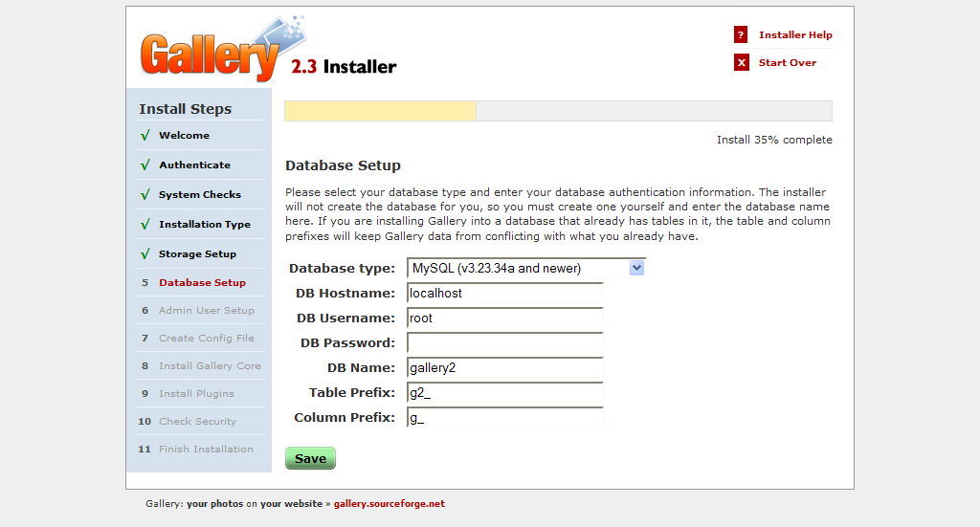Click the green checkmark beside Authenticate

145,165
